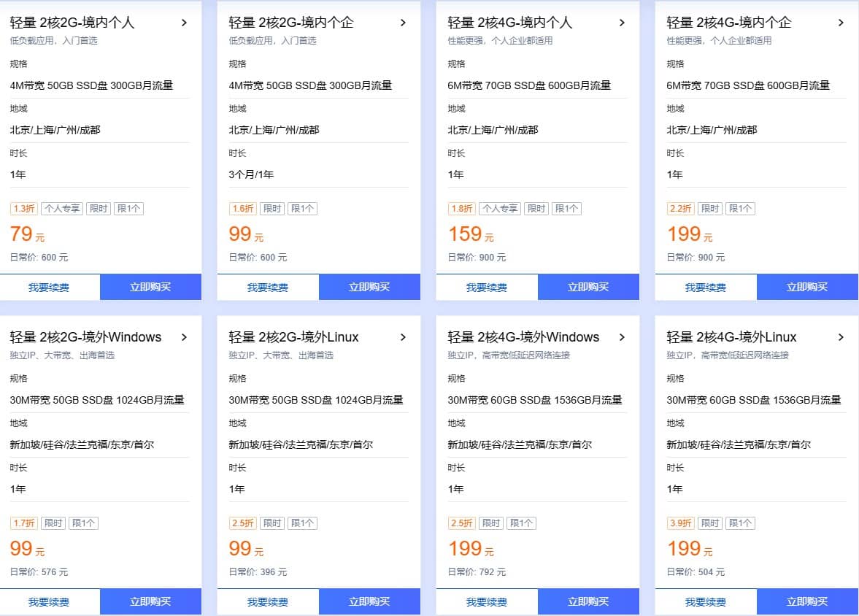
Task: Open the 轻量 2核2G-境内个企 detail arrow
Action: coord(404,23)
